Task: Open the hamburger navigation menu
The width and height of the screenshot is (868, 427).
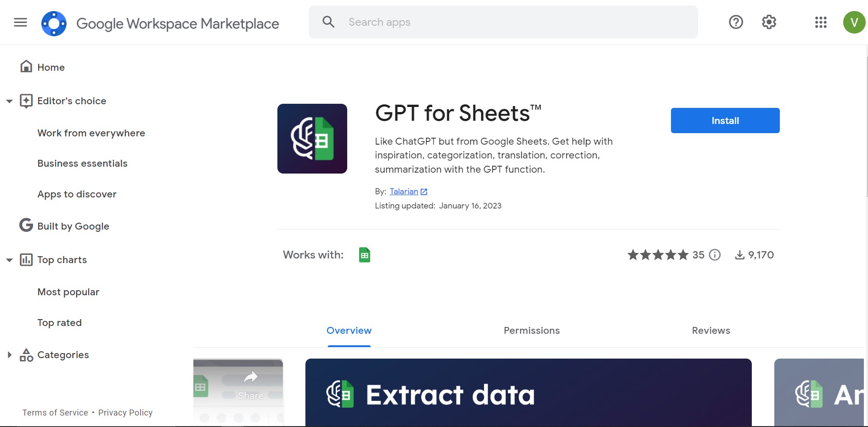Action: [20, 22]
